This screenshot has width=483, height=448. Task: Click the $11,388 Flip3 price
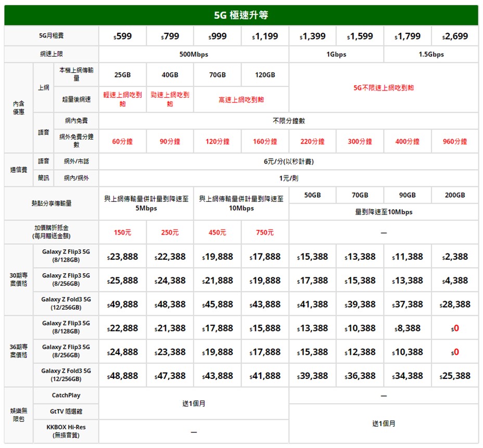(x=407, y=257)
